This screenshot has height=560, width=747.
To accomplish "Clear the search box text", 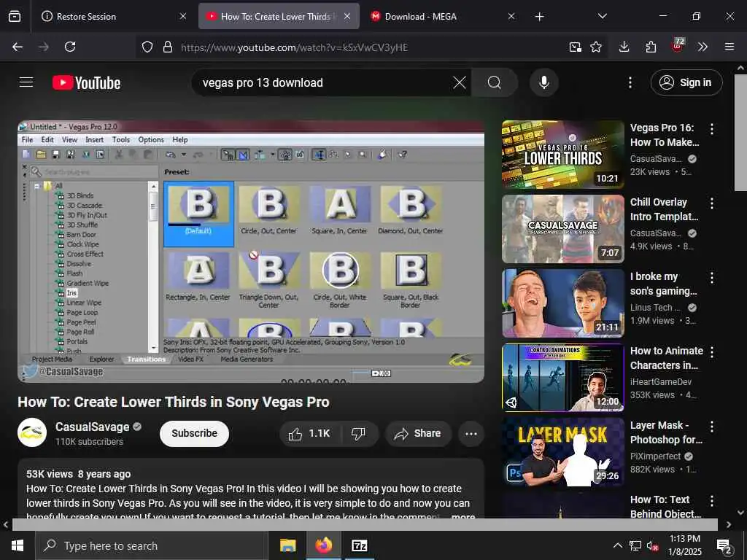I will point(460,82).
